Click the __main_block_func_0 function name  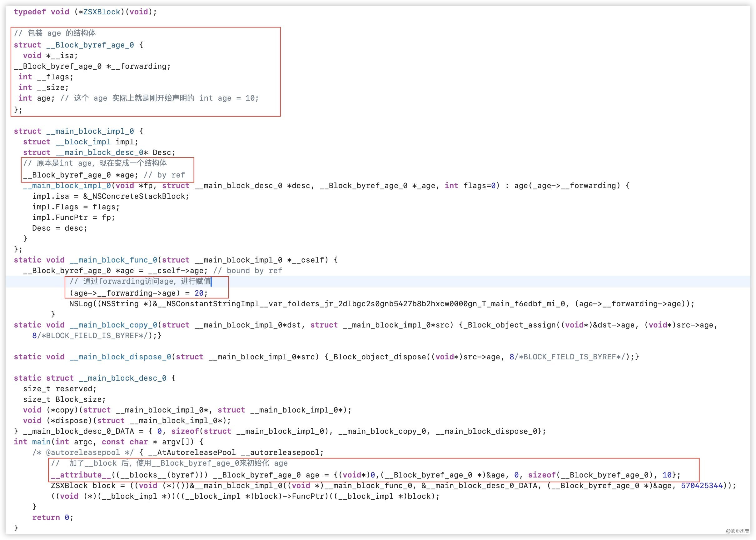pos(113,260)
